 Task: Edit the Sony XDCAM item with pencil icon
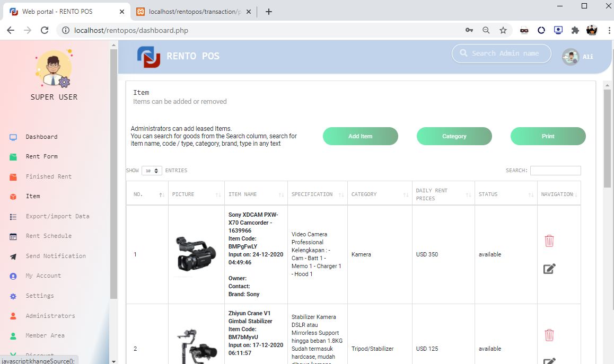pos(549,269)
